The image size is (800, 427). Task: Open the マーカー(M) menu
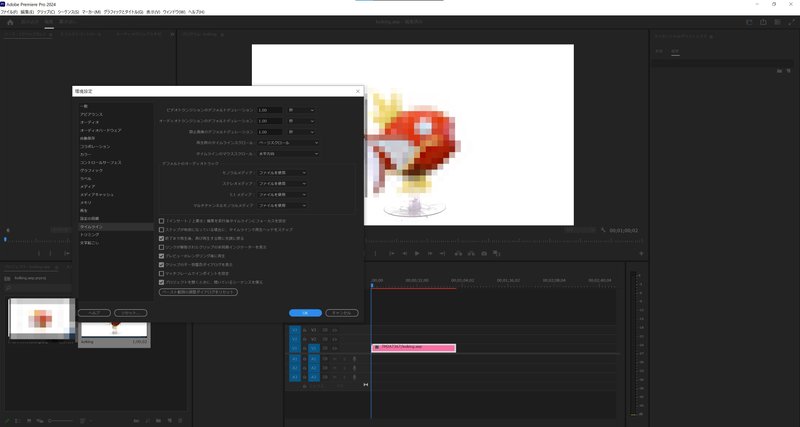(91, 11)
